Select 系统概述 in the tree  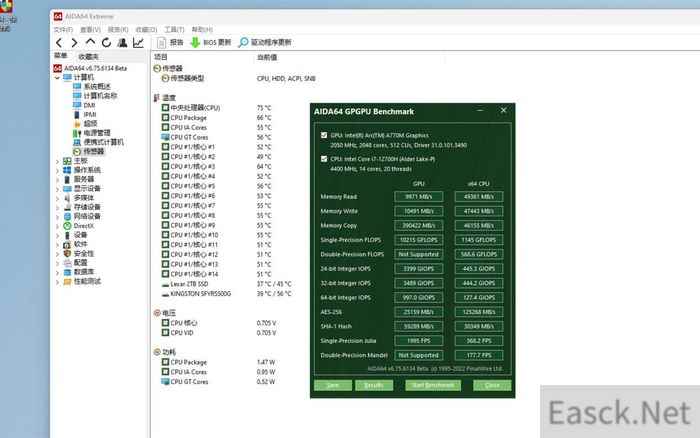[97, 86]
